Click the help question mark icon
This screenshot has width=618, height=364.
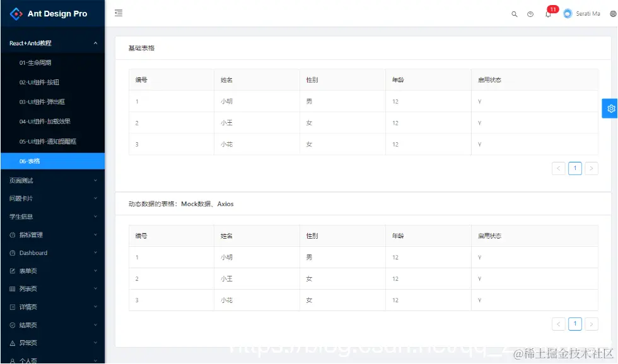pos(530,14)
